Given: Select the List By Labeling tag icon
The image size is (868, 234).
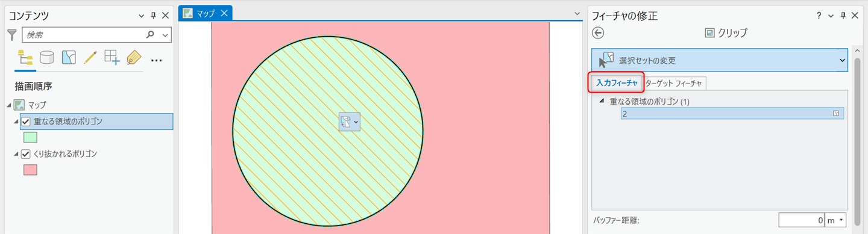Looking at the screenshot, I should [134, 57].
